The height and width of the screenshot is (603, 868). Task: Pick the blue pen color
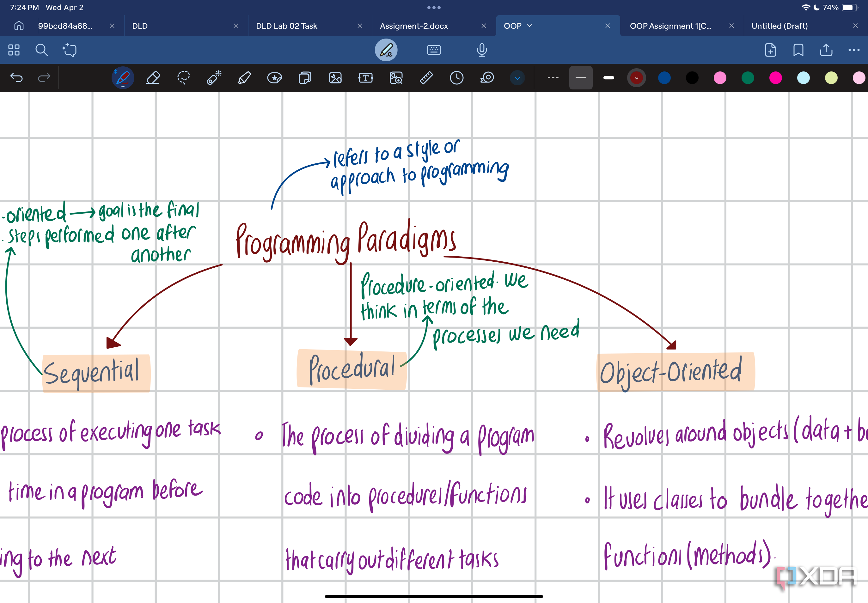coord(664,78)
